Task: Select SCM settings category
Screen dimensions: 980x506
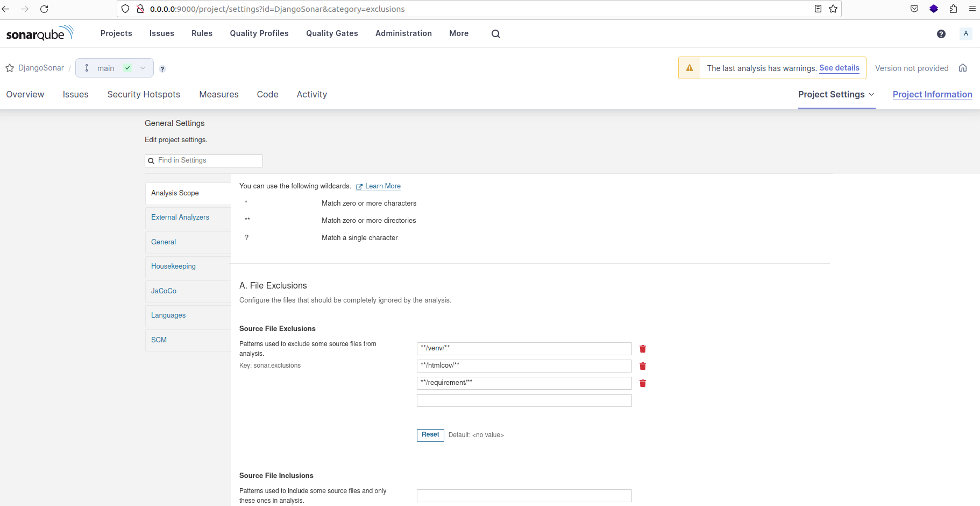Action: pyautogui.click(x=188, y=340)
